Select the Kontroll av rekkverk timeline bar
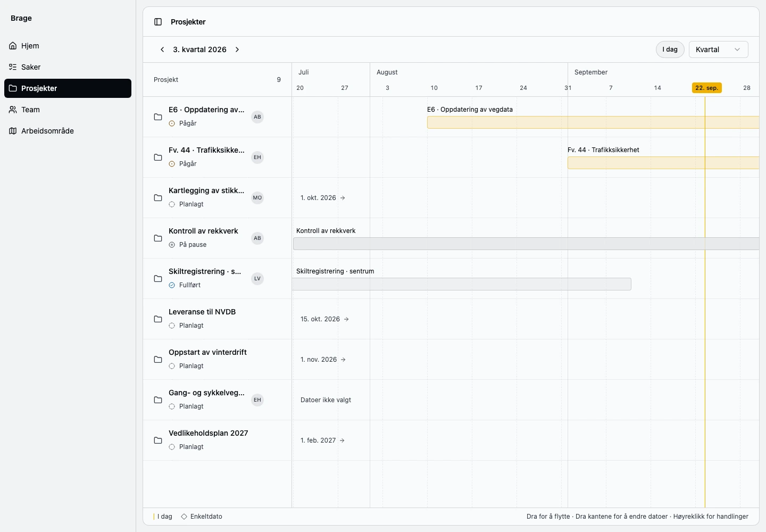This screenshot has height=532, width=766. click(526, 244)
